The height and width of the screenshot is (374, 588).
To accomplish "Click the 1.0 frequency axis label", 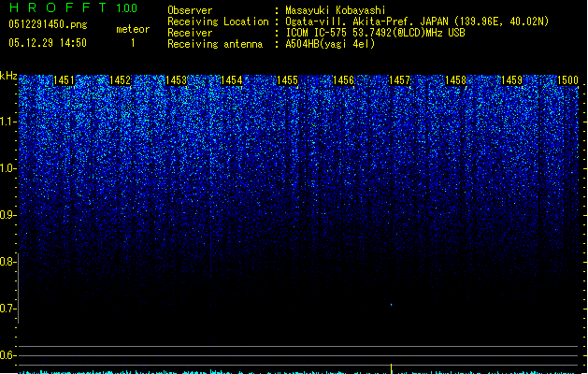I will click(x=8, y=168).
